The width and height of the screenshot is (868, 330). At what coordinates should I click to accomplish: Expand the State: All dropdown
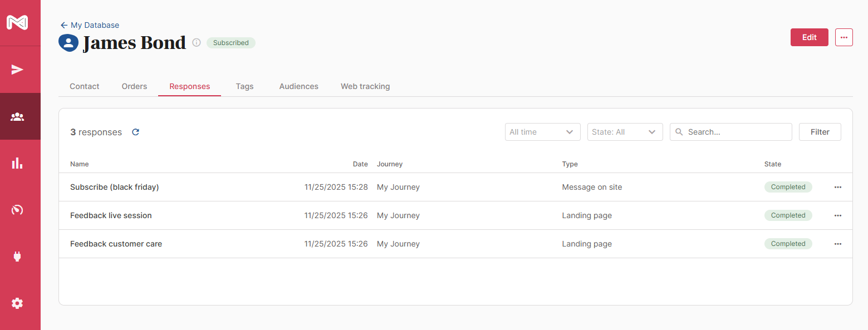point(625,132)
